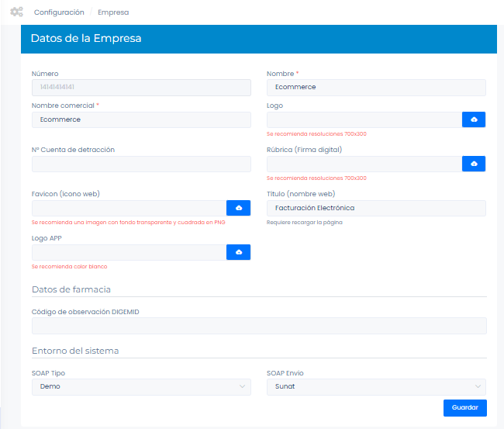Click resolution hint under Logo field
This screenshot has height=429, width=504.
point(316,133)
